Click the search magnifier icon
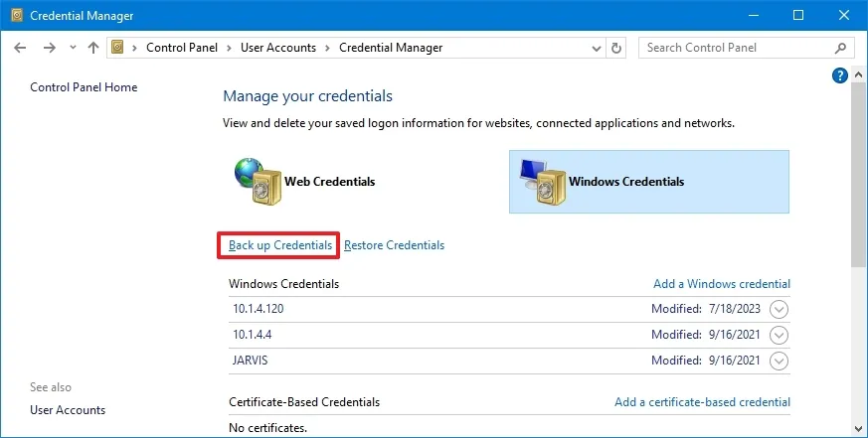This screenshot has height=438, width=868. click(840, 48)
